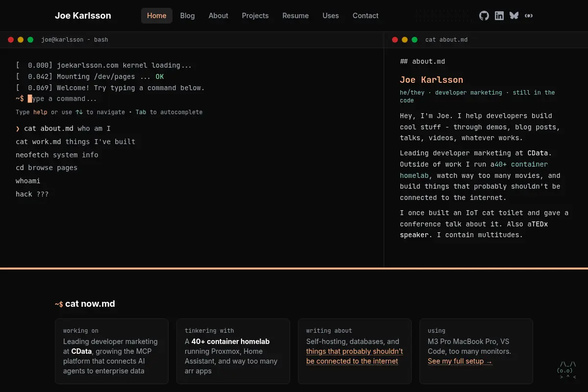
Task: Open things that probably shouldn't be connected link
Action: (355, 356)
